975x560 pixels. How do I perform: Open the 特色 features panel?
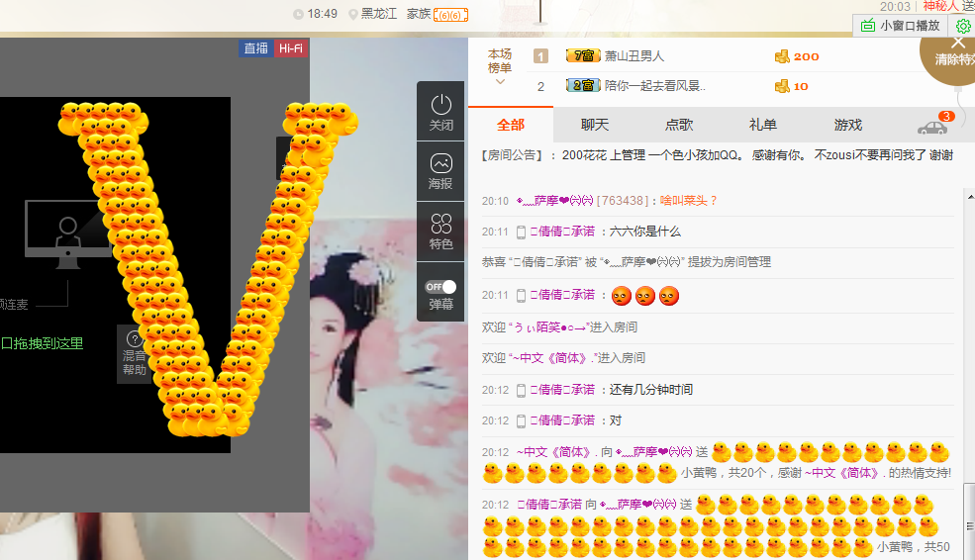click(x=440, y=231)
